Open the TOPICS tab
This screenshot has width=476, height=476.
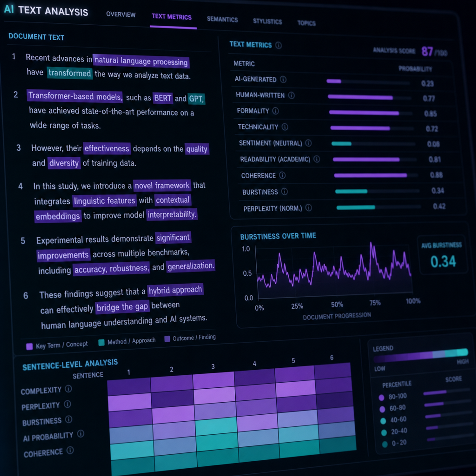[x=307, y=23]
